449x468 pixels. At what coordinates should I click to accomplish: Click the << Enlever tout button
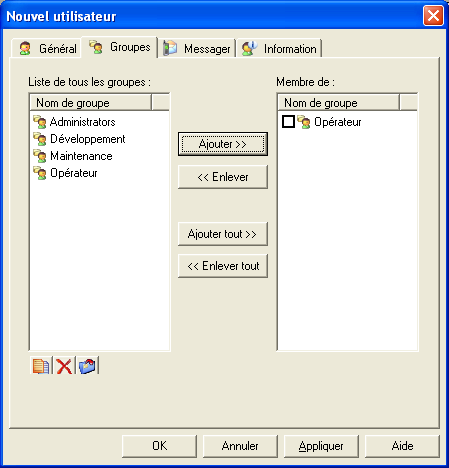223,266
